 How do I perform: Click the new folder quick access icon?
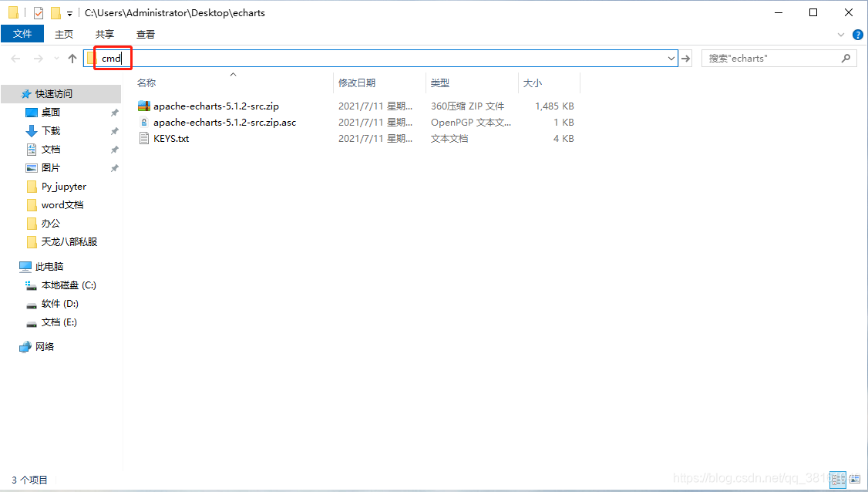coord(56,13)
